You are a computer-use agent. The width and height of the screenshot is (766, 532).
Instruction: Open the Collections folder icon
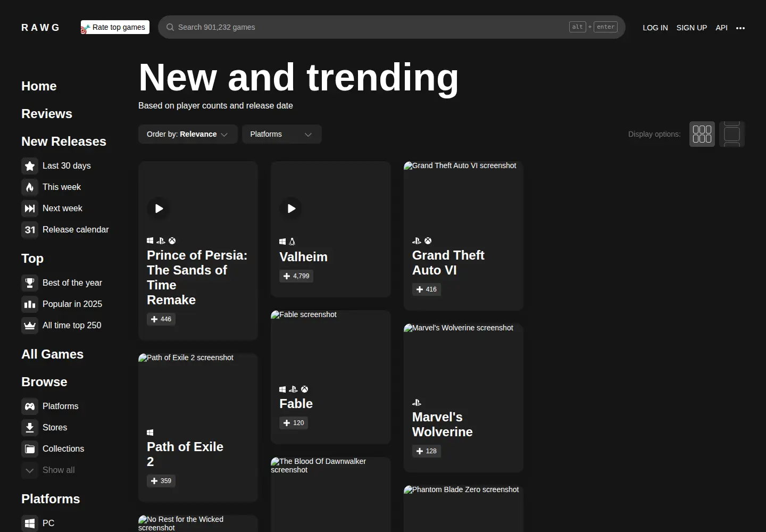[x=30, y=449]
